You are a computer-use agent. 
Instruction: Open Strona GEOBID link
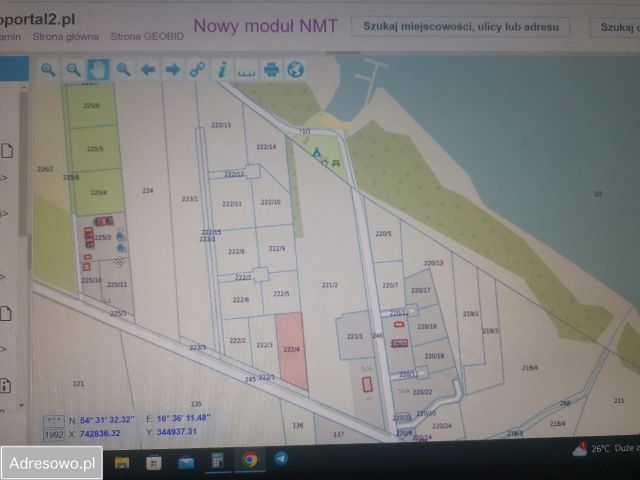pos(147,36)
